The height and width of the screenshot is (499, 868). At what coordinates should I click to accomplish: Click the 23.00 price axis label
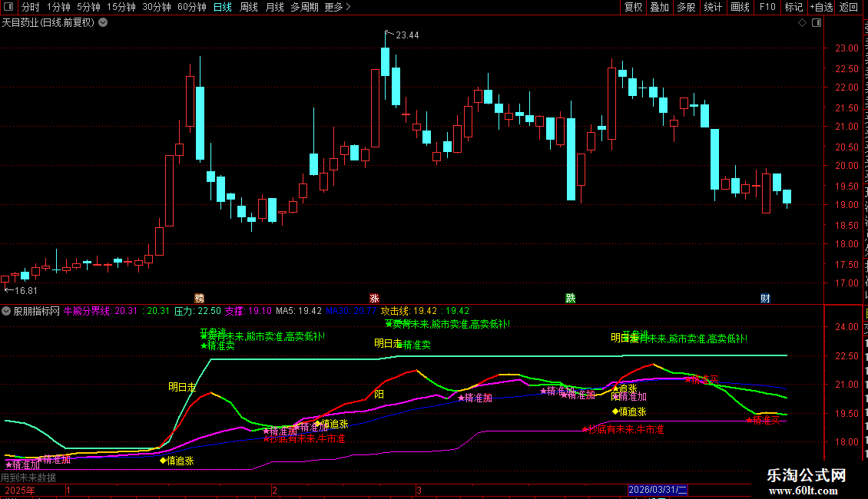click(847, 48)
